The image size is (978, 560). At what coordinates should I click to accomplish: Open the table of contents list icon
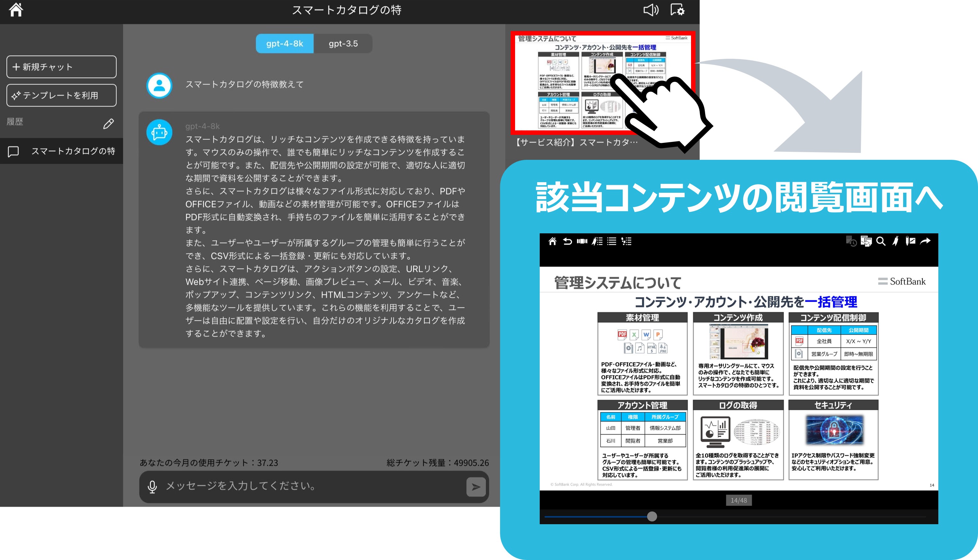pyautogui.click(x=612, y=241)
